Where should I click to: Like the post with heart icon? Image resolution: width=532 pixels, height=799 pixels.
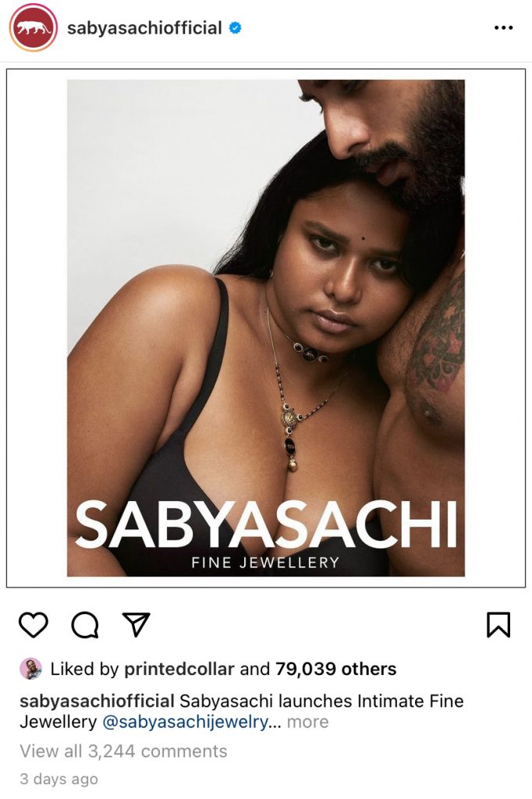34,625
